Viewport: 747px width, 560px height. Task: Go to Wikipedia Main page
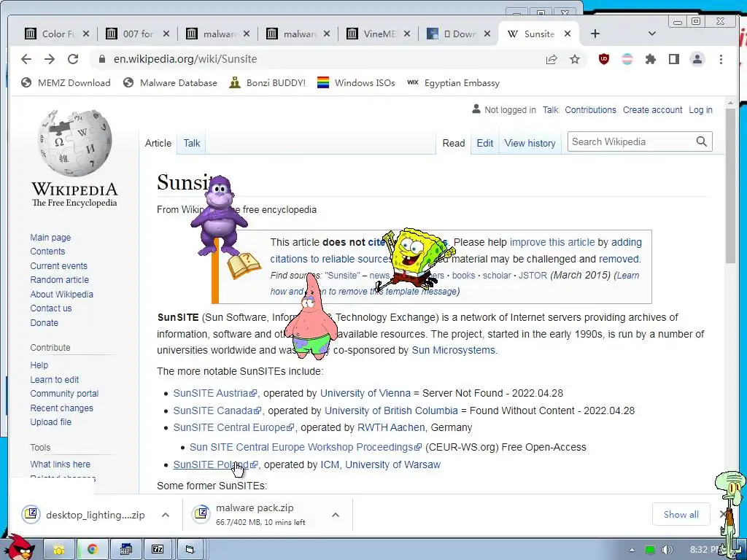tap(50, 237)
